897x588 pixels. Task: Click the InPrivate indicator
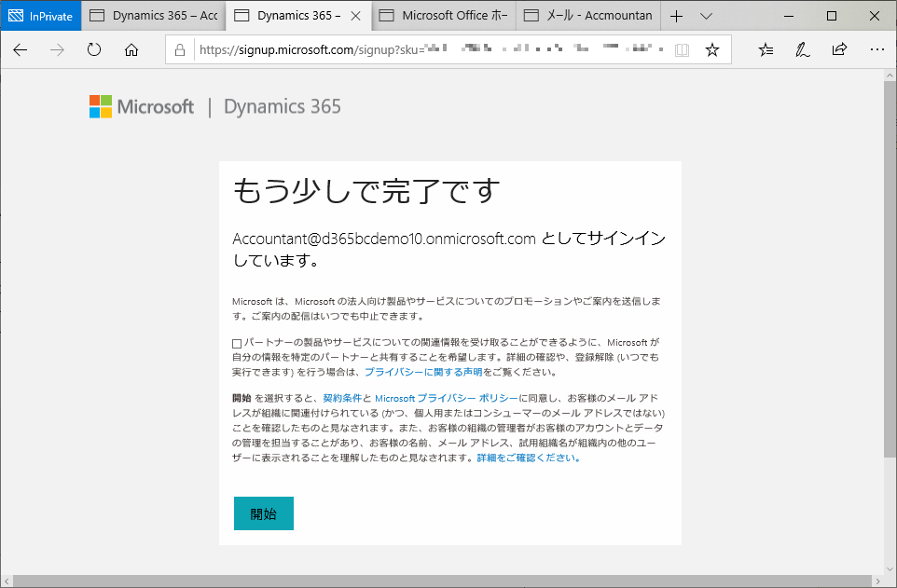click(x=41, y=16)
